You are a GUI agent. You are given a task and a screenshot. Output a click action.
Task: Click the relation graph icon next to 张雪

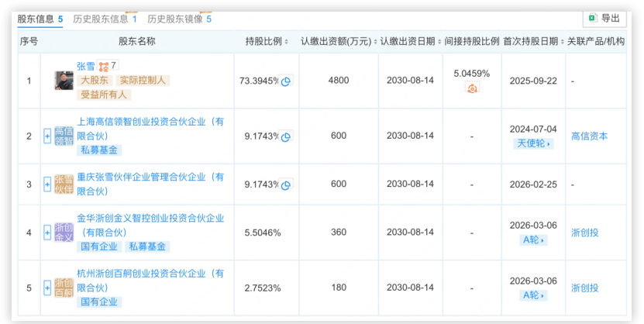(x=103, y=67)
